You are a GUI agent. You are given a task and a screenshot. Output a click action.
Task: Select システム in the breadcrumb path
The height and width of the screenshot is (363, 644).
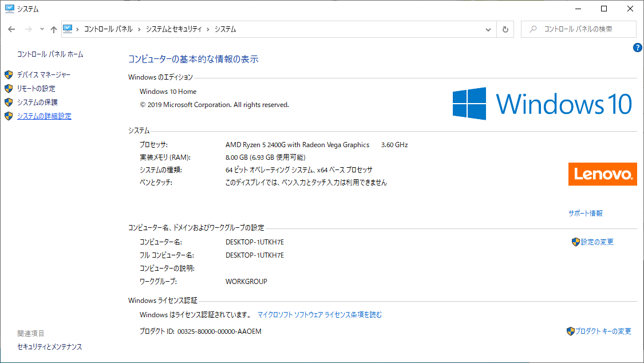225,29
